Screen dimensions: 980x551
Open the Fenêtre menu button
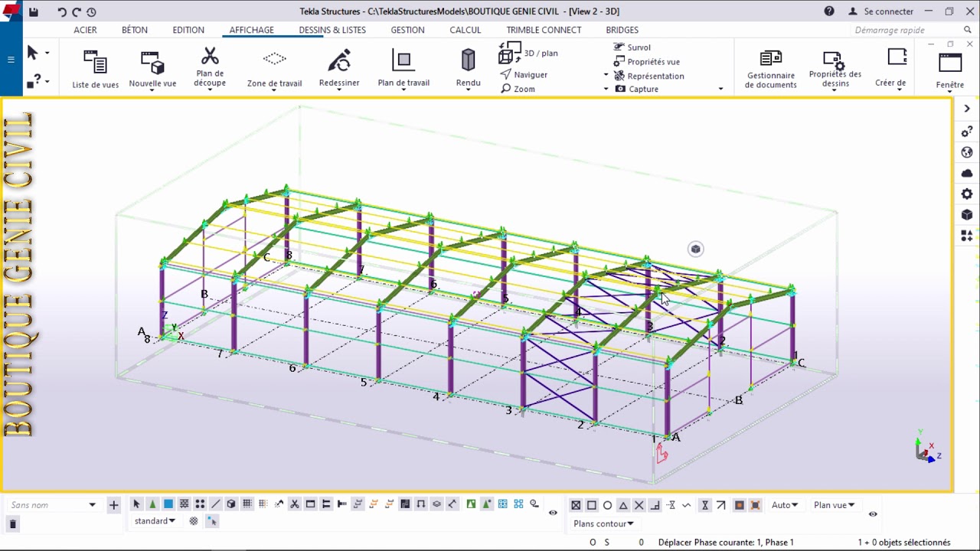[949, 71]
